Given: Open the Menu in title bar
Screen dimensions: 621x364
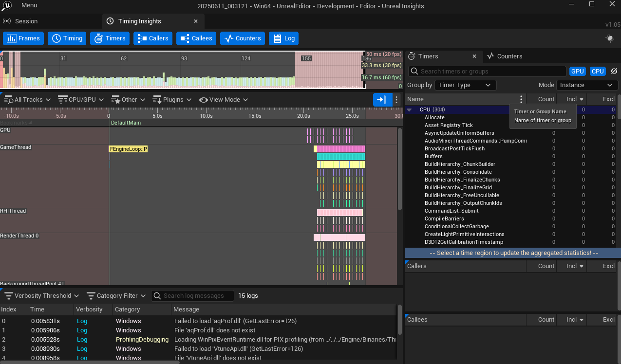Looking at the screenshot, I should [29, 5].
